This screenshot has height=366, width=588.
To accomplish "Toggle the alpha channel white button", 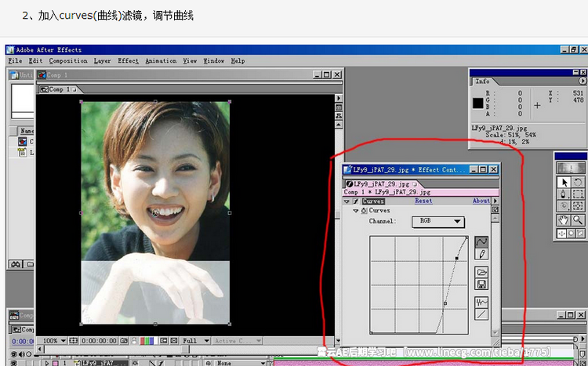I will [156, 341].
